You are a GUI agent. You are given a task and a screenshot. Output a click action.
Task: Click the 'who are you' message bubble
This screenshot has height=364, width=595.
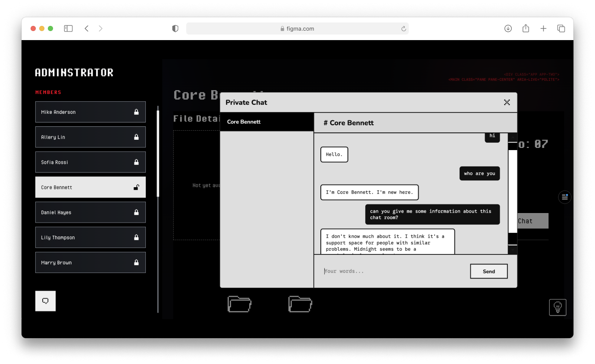(479, 173)
